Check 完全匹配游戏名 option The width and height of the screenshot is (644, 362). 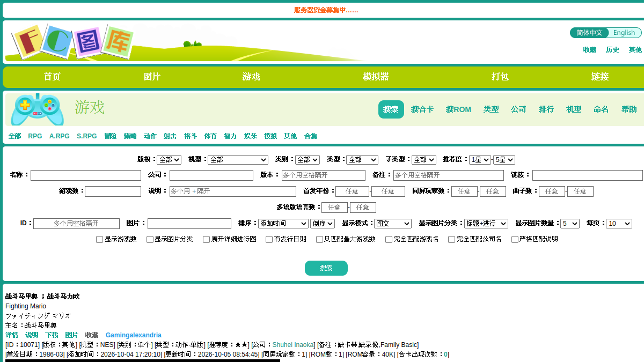coord(389,239)
